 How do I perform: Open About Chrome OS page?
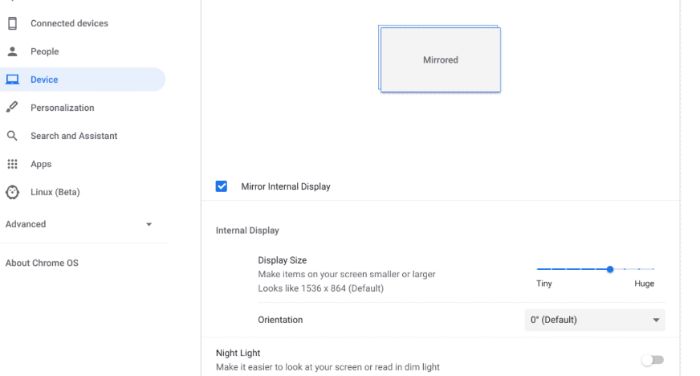42,263
